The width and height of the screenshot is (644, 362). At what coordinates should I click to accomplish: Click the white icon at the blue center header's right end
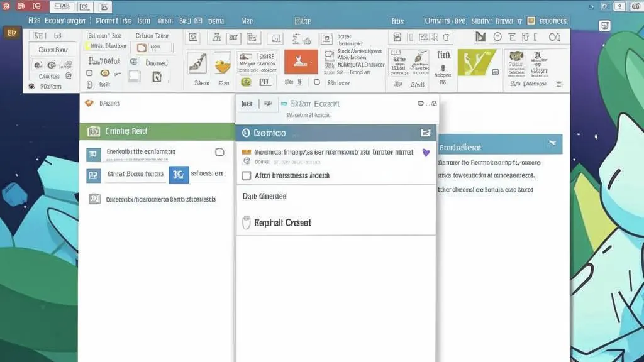(x=426, y=133)
